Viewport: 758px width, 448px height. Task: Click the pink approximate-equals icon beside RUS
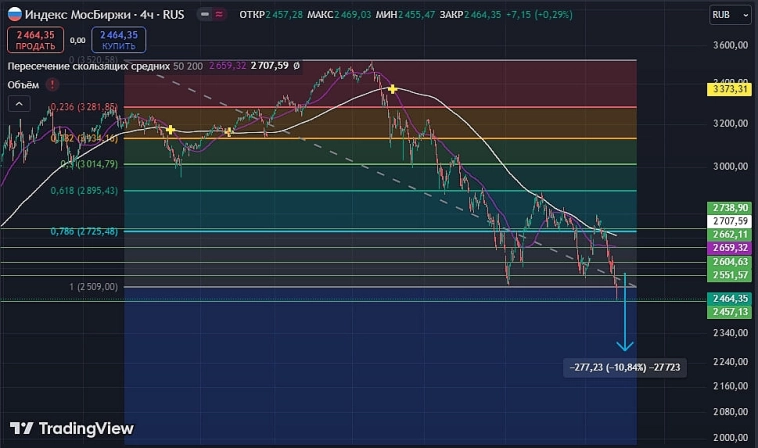pyautogui.click(x=220, y=14)
